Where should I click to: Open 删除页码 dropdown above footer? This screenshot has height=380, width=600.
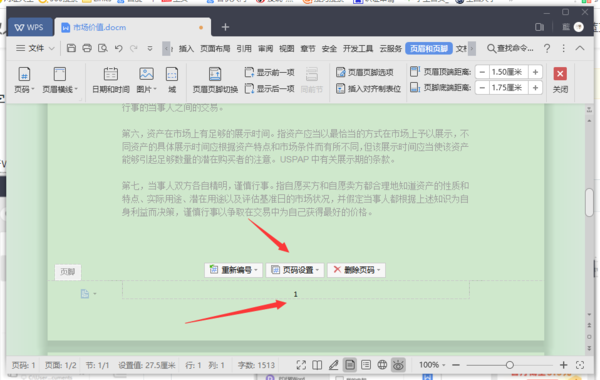[356, 270]
